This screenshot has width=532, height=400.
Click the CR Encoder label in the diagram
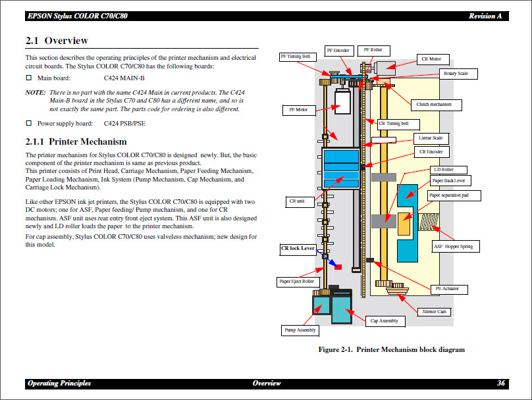[x=431, y=151]
